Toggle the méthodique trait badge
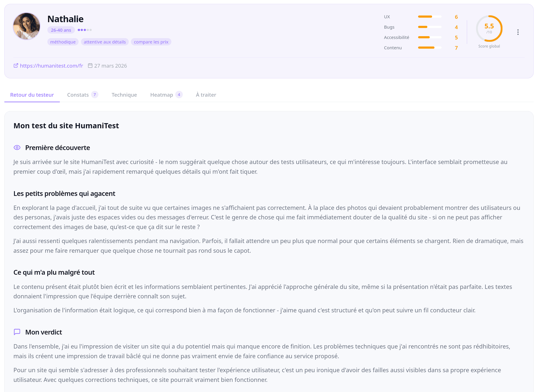This screenshot has width=538, height=392. click(x=63, y=42)
